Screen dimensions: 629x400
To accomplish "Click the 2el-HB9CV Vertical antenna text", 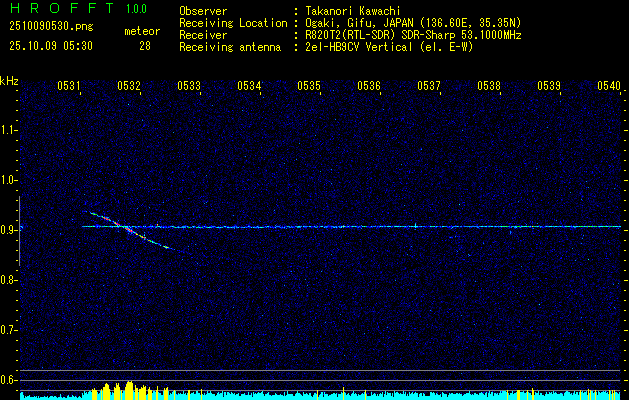I will tap(389, 47).
